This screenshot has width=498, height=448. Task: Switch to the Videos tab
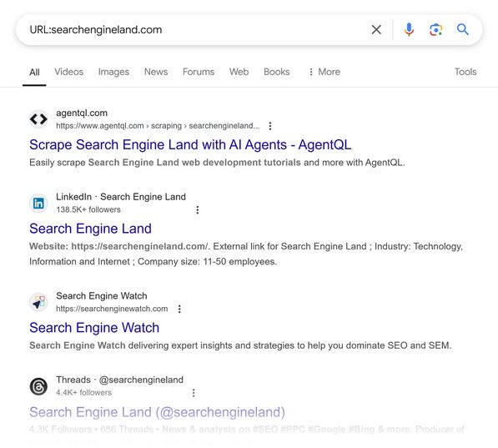click(x=69, y=72)
